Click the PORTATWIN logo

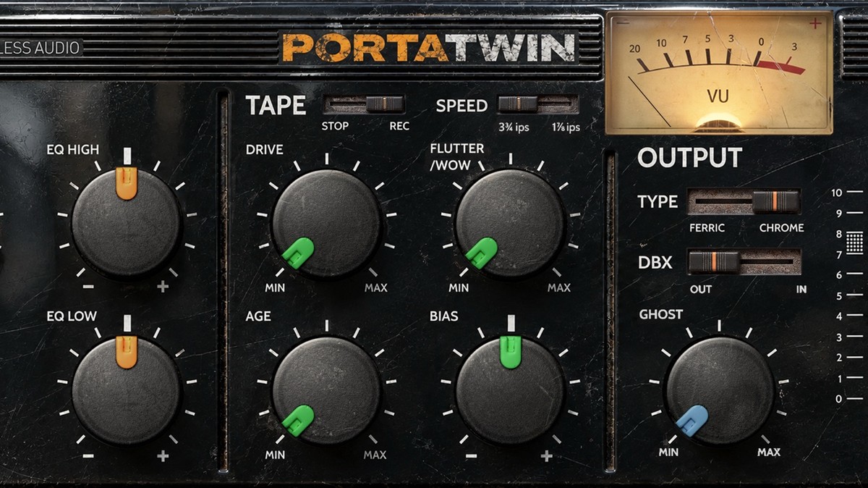click(x=428, y=48)
